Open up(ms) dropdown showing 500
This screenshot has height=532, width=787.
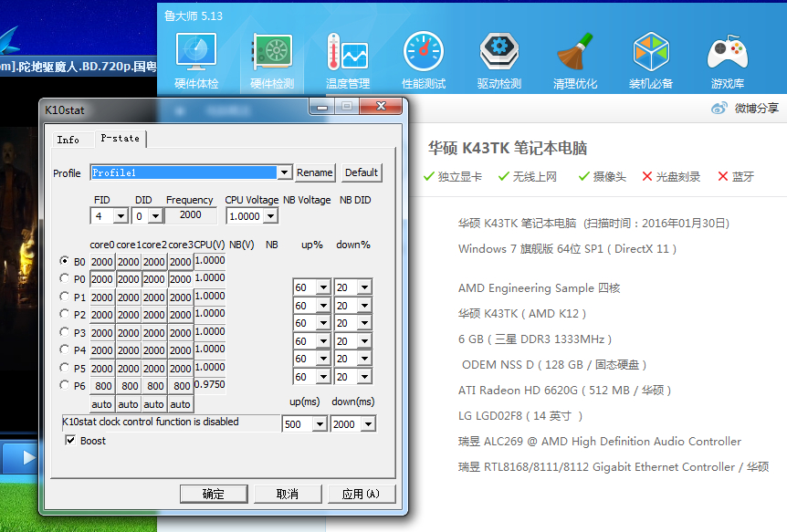coord(320,424)
